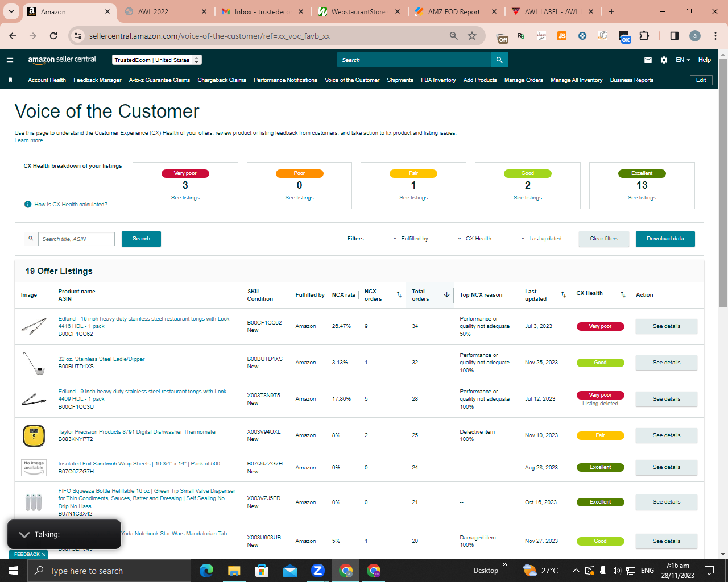Close the FEEDBACK tag
This screenshot has height=582, width=728.
point(44,554)
